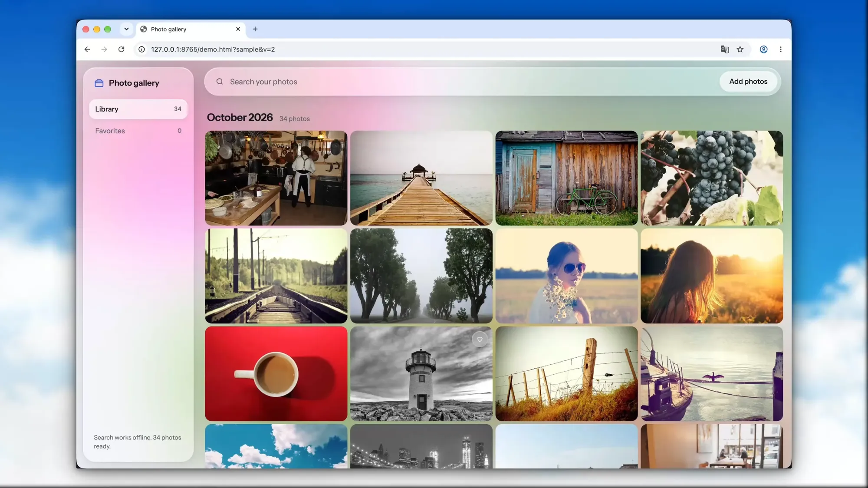Viewport: 868px width, 488px height.
Task: Click the browser forward arrow
Action: pos(104,49)
